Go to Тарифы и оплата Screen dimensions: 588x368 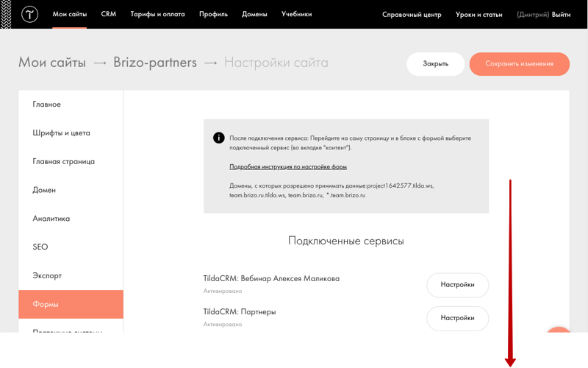[157, 14]
